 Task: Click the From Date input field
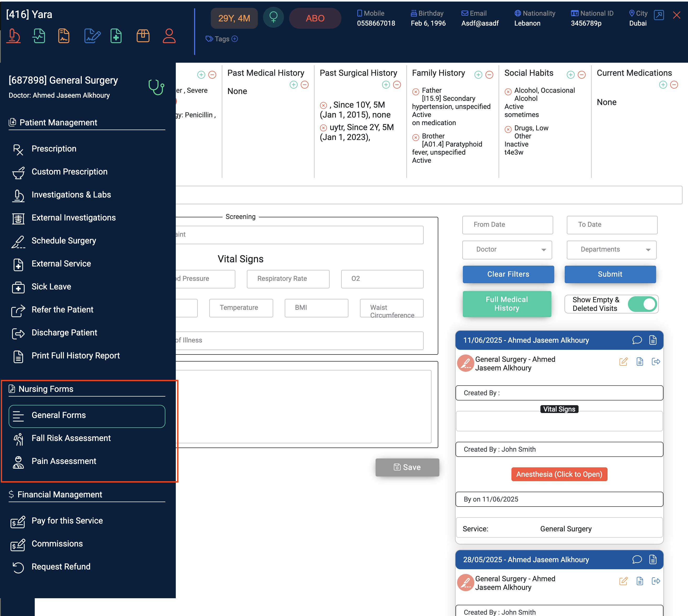(507, 225)
